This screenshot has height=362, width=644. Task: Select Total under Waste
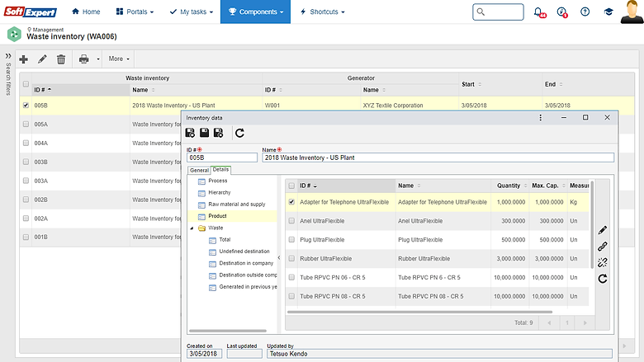(x=225, y=239)
